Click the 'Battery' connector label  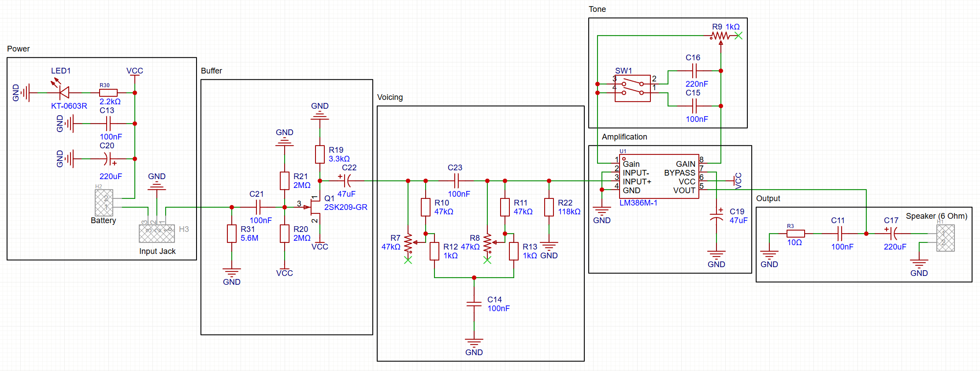104,220
